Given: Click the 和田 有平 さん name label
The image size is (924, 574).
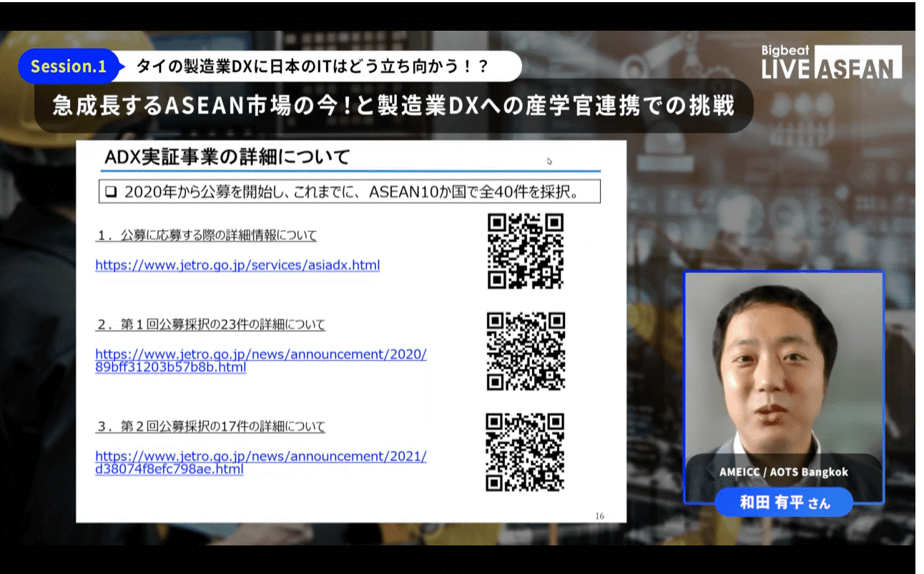Looking at the screenshot, I should click(x=784, y=503).
